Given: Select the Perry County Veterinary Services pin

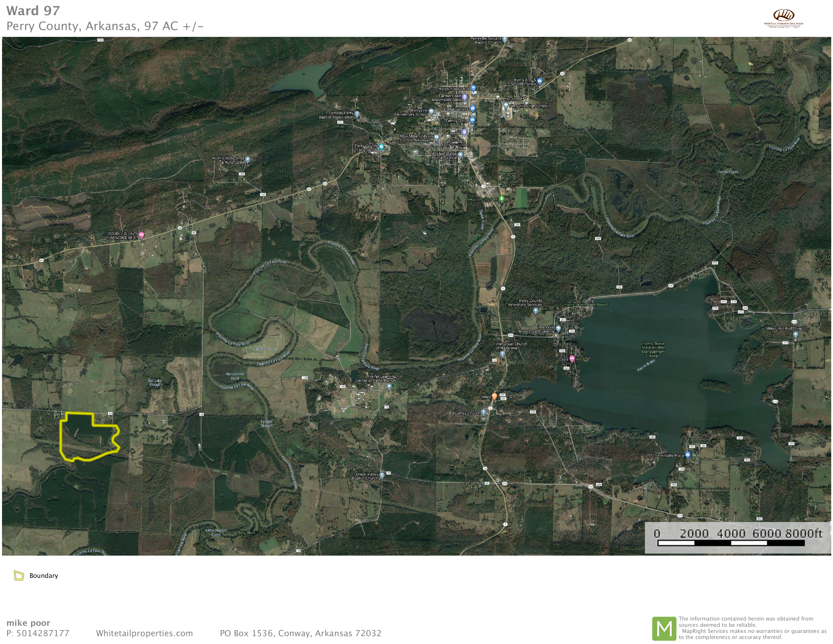Looking at the screenshot, I should click(x=536, y=310).
